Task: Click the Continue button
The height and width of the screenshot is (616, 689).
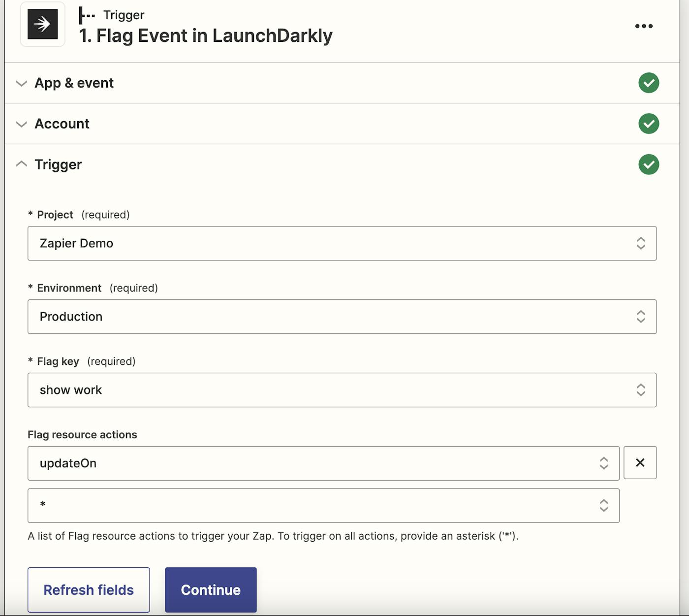Action: 211,590
